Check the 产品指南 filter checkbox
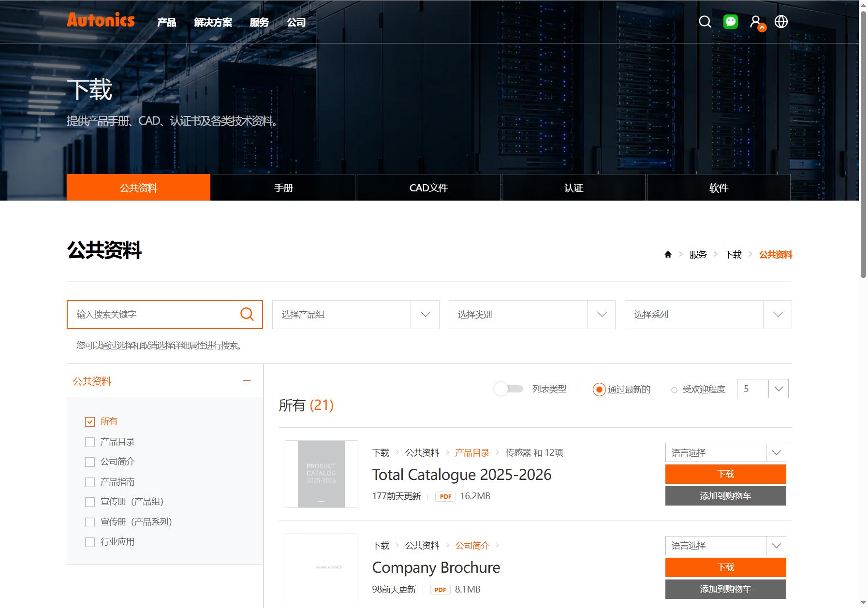 click(x=90, y=482)
